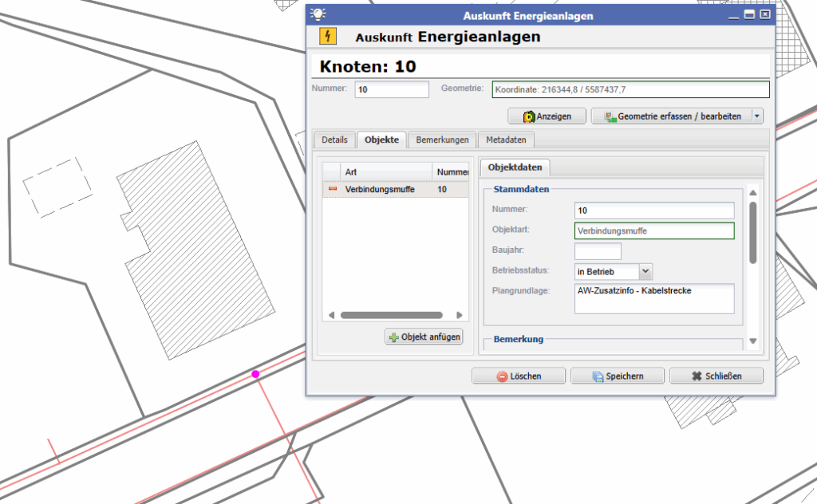Open the Bemerkungen tab

click(442, 140)
